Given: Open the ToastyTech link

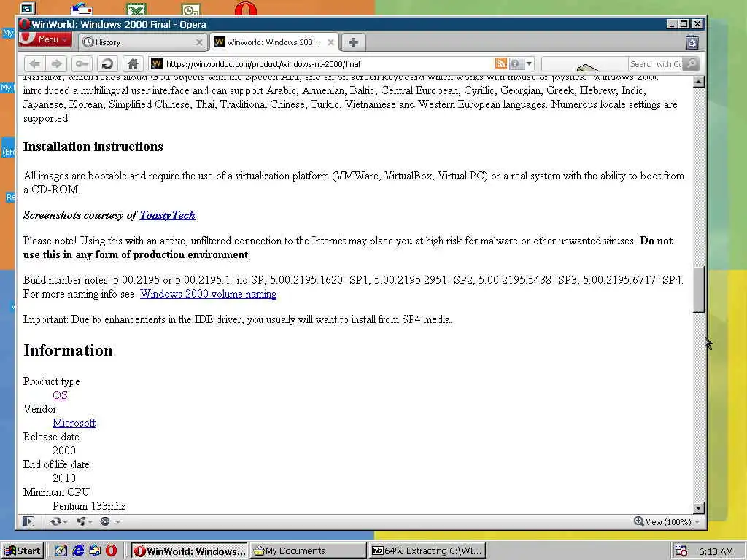Looking at the screenshot, I should [x=167, y=215].
